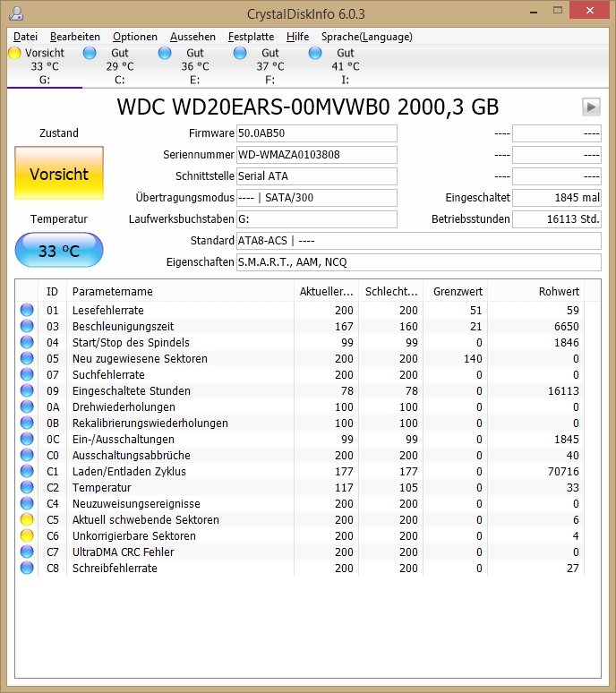Click the yellow status orb for drive G:

click(14, 53)
